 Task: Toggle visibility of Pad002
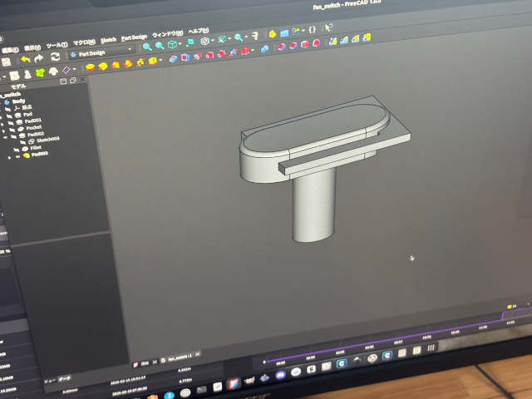(13, 136)
